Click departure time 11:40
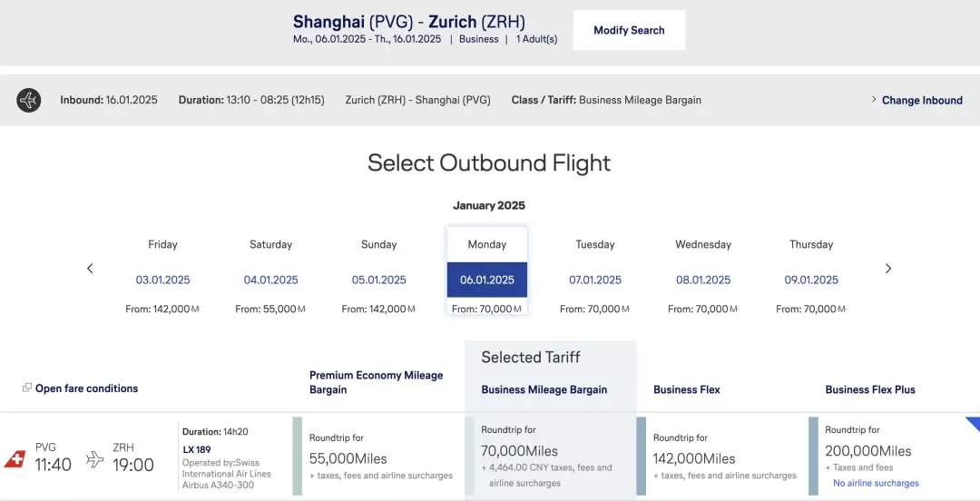The image size is (980, 501). coord(53,465)
